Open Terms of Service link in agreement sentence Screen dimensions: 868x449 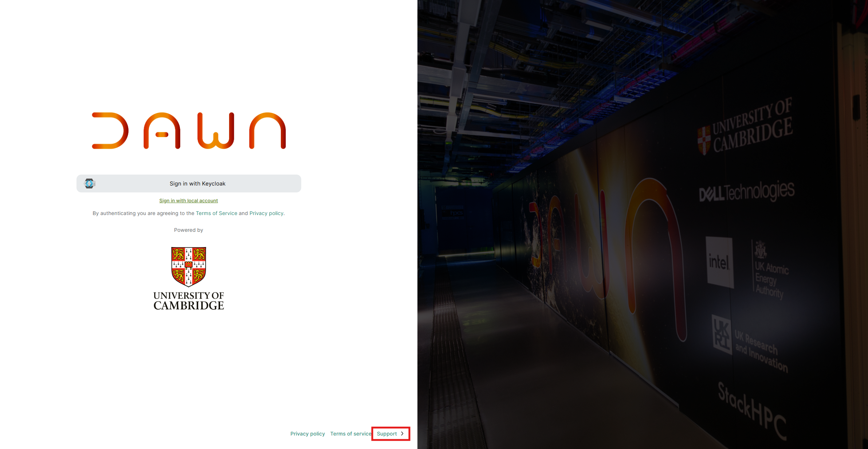[x=216, y=213]
